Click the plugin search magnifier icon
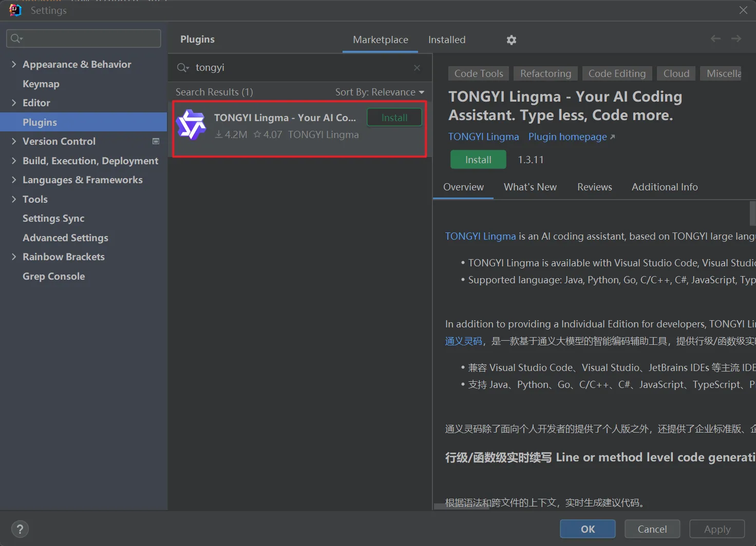756x546 pixels. click(183, 68)
